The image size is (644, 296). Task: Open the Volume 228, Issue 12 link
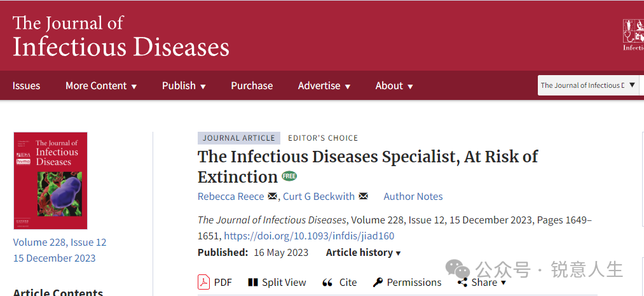(x=60, y=242)
